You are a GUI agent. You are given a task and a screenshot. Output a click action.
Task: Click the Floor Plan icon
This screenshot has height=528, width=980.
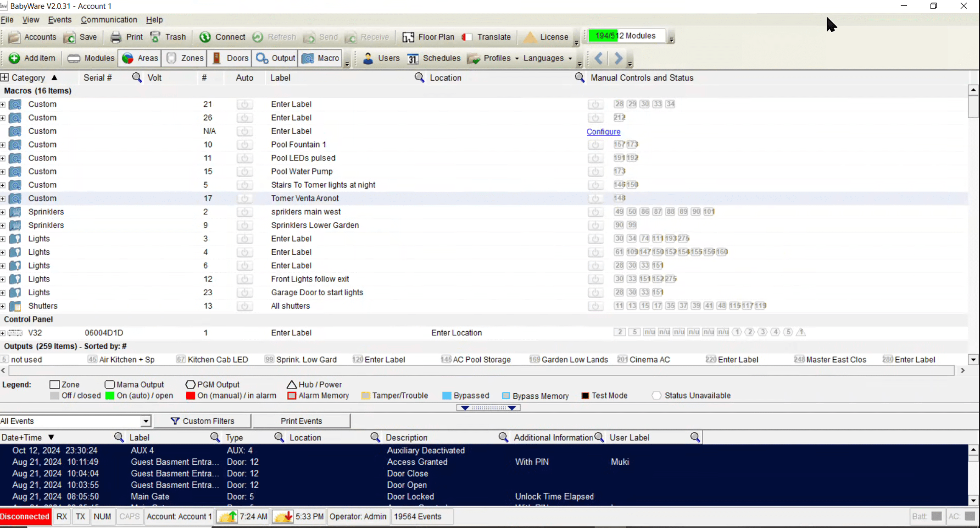tap(408, 37)
